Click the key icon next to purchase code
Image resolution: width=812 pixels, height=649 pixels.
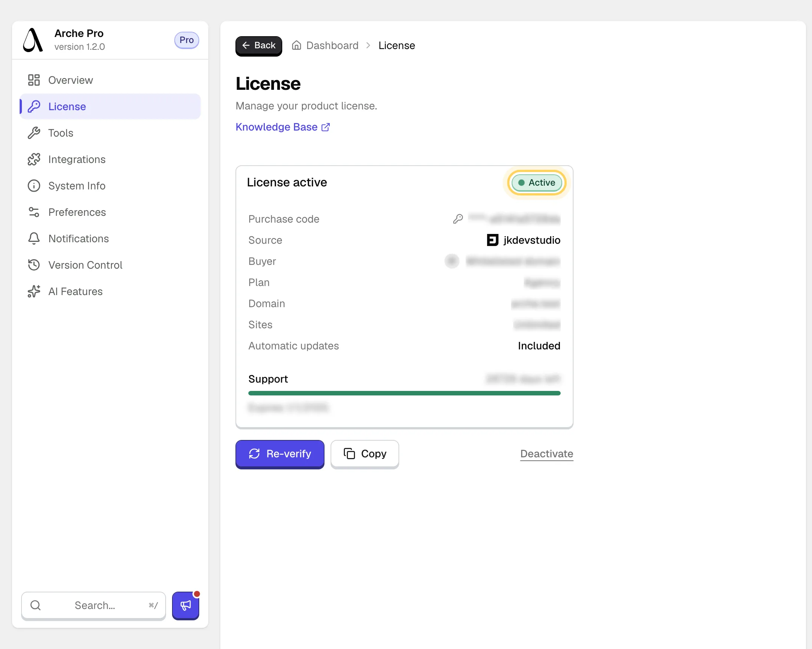coord(458,219)
